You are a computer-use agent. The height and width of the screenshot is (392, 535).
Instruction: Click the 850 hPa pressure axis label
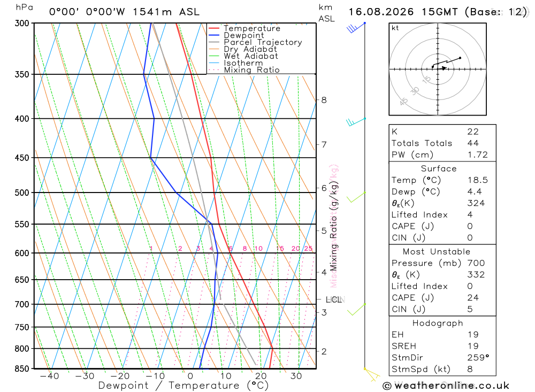point(22,369)
